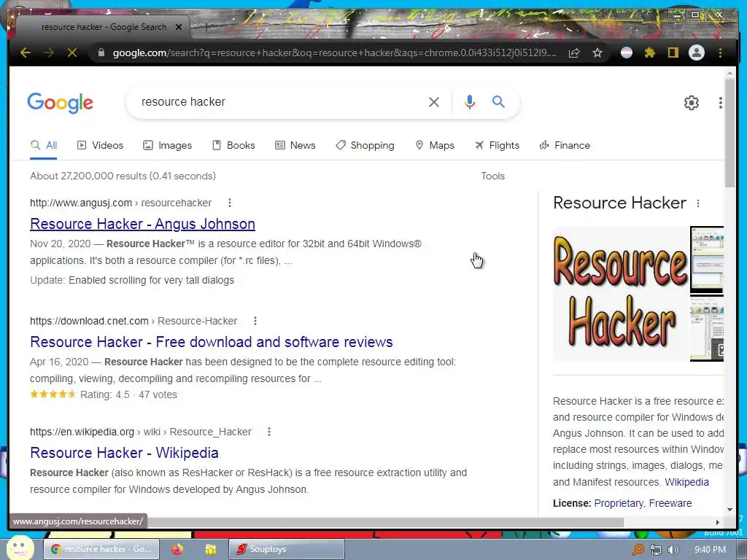Select the Chrome taskbar button 'resource hacker - Go...'
Screen dimensions: 747x560
[x=102, y=549]
